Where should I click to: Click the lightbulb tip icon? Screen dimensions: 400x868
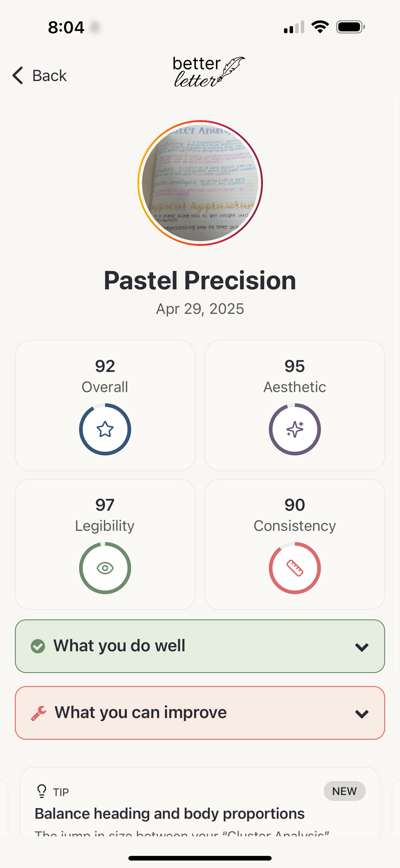pyautogui.click(x=42, y=791)
